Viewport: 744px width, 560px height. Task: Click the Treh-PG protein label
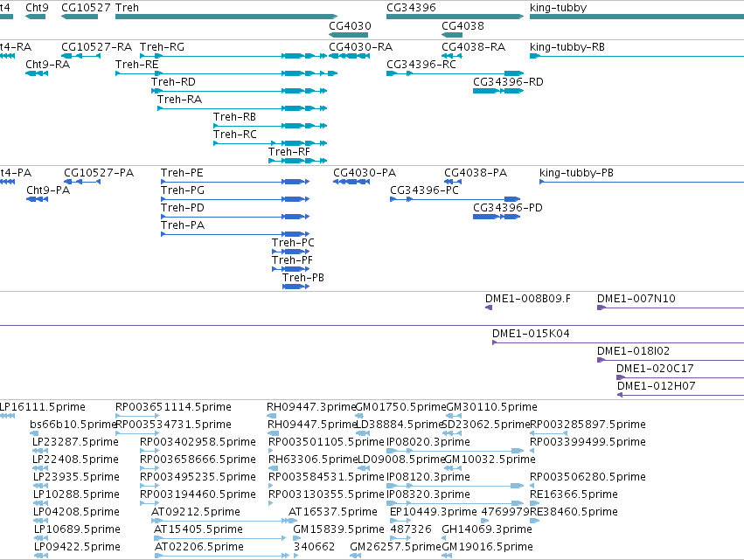[182, 190]
